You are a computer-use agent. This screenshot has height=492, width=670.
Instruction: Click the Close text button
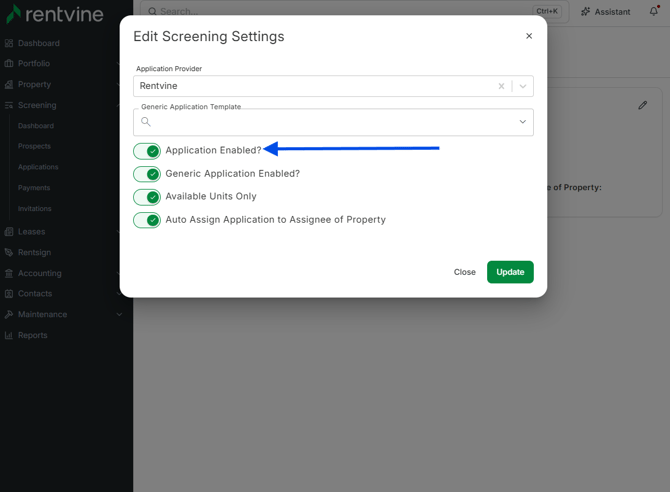coord(464,272)
